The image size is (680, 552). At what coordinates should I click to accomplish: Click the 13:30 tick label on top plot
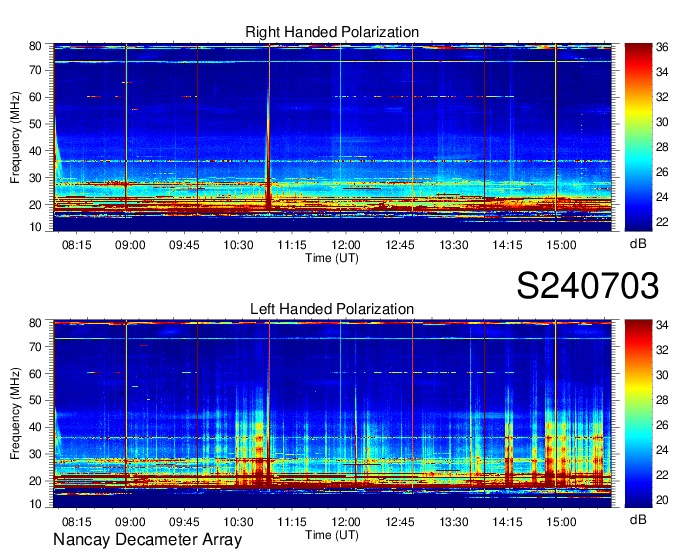454,245
